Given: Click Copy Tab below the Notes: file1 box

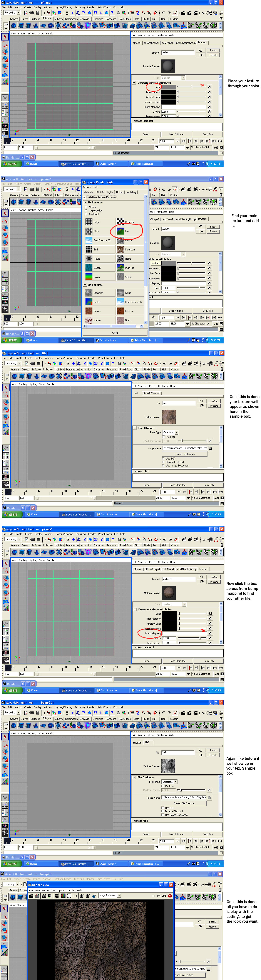Looking at the screenshot, I should (208, 485).
